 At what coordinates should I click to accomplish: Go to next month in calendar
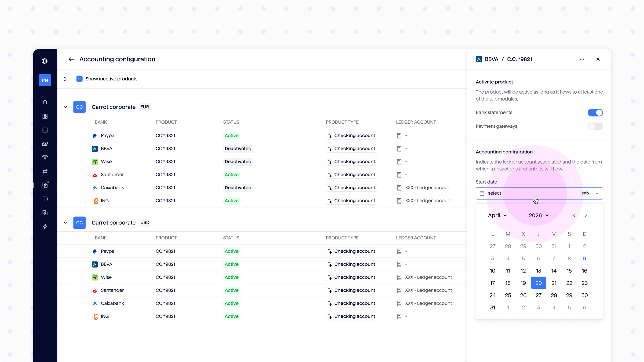click(586, 215)
